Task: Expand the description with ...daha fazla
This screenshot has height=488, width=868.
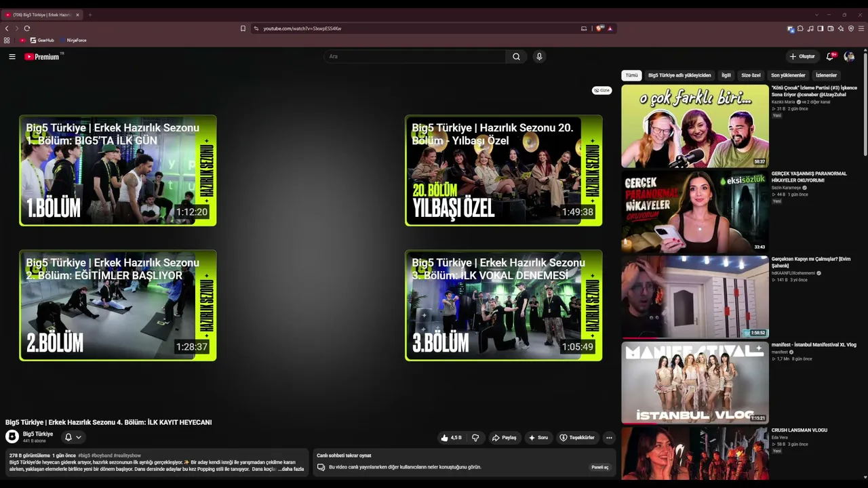Action: 290,469
